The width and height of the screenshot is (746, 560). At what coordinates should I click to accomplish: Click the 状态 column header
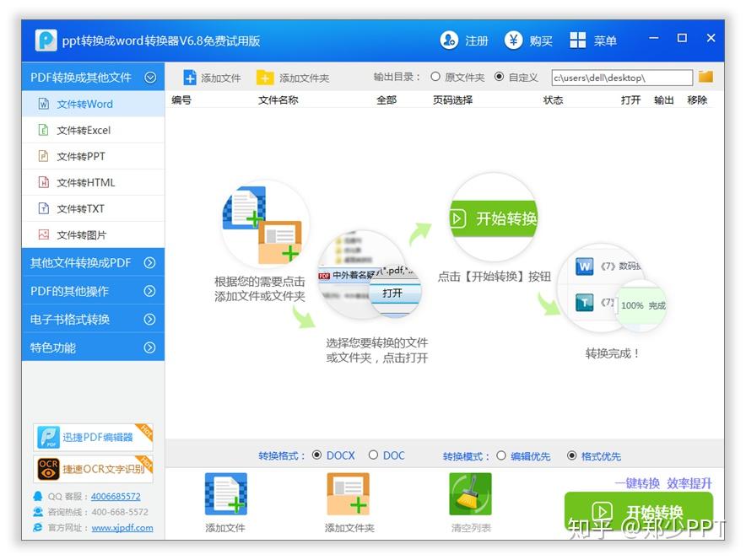tap(553, 100)
